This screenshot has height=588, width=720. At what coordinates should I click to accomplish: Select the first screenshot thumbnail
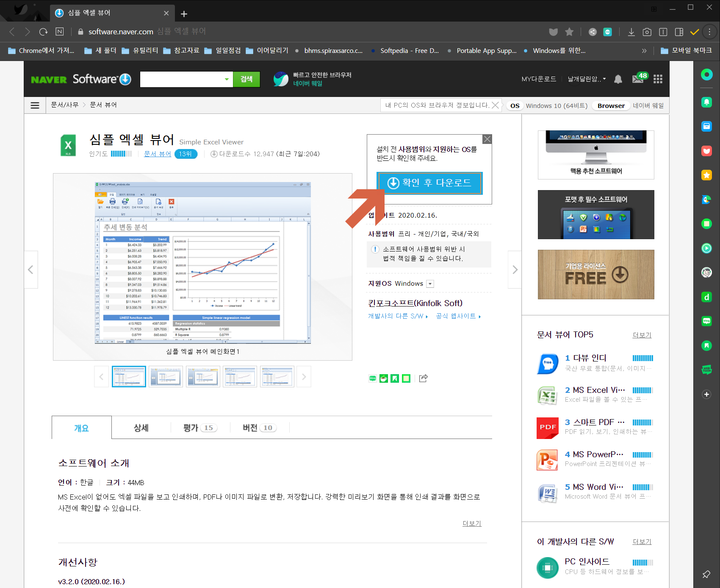(x=129, y=376)
